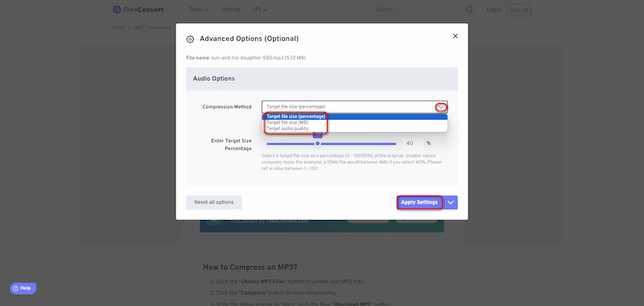Click MP3 Compressor breadcrumb
Screen dimensions: 644x306
tap(153, 27)
